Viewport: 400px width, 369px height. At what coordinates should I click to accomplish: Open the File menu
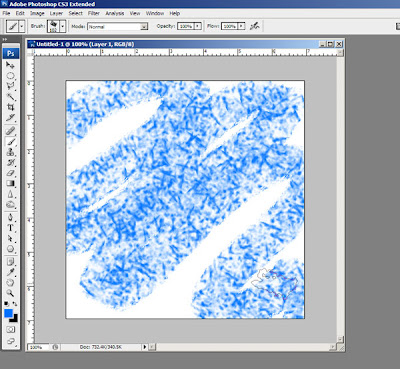tap(6, 13)
